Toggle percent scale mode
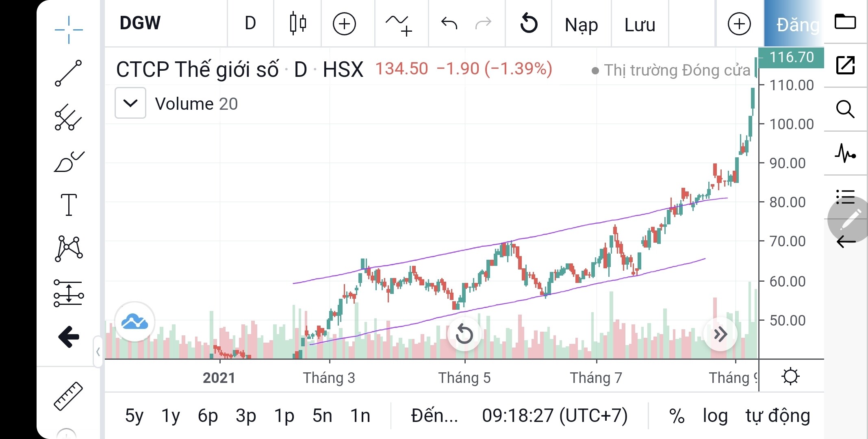 677,416
